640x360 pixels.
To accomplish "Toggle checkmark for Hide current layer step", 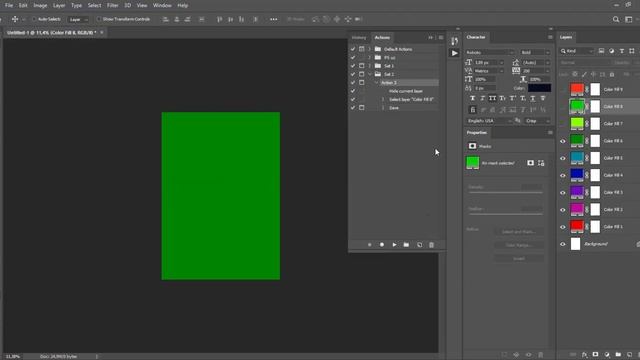I will 353,91.
